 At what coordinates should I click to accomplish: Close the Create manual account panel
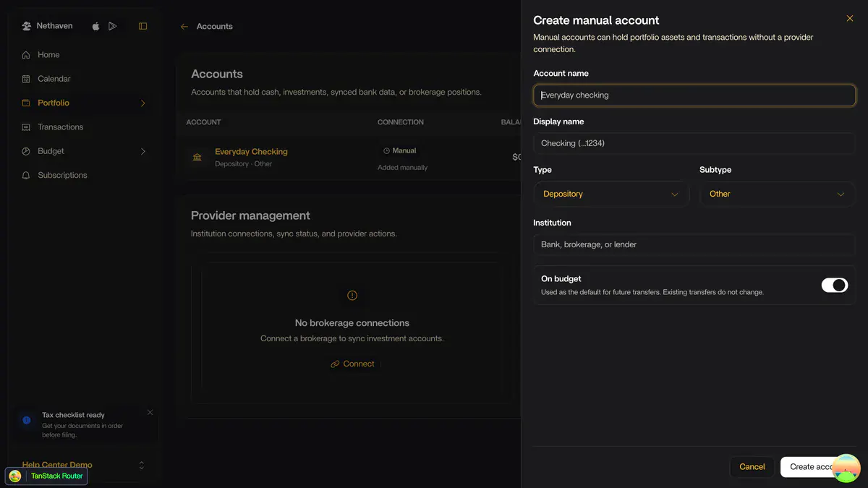850,19
